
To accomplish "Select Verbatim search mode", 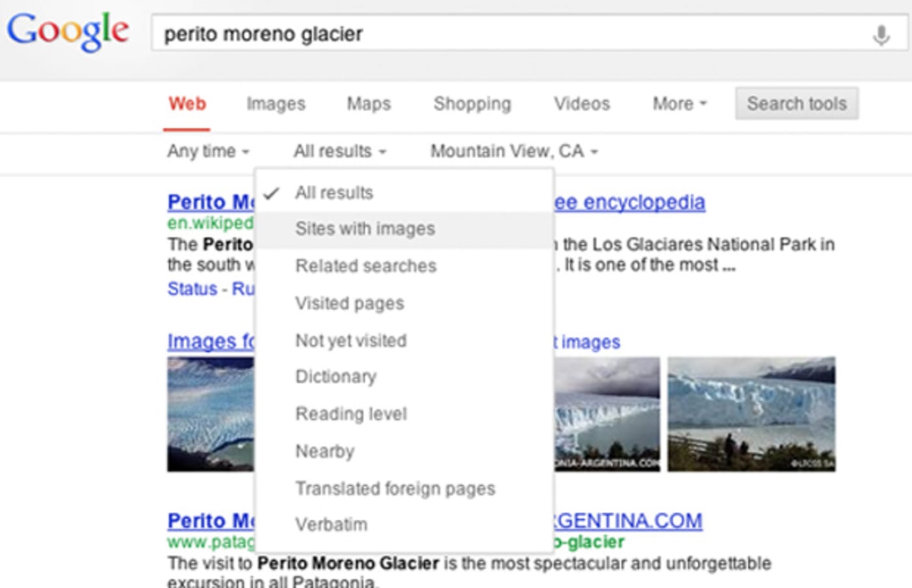I will point(331,524).
